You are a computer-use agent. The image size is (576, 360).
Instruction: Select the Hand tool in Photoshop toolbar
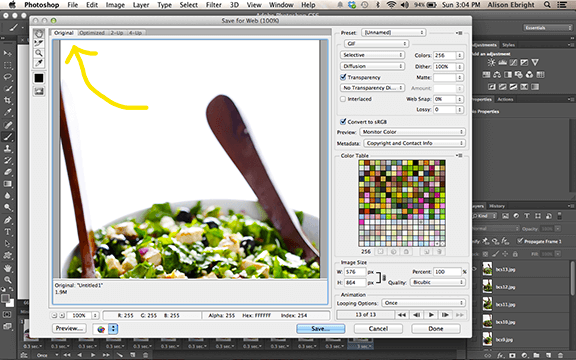tap(7, 268)
